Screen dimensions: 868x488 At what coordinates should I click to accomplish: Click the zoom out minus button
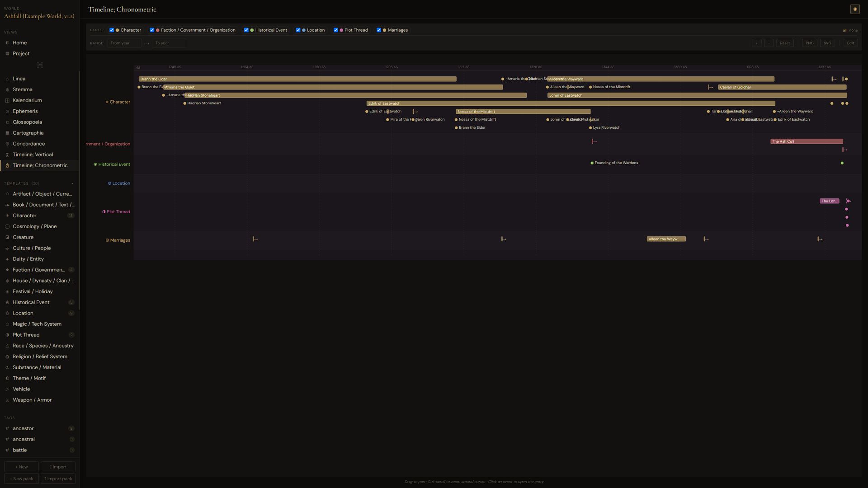tap(769, 43)
